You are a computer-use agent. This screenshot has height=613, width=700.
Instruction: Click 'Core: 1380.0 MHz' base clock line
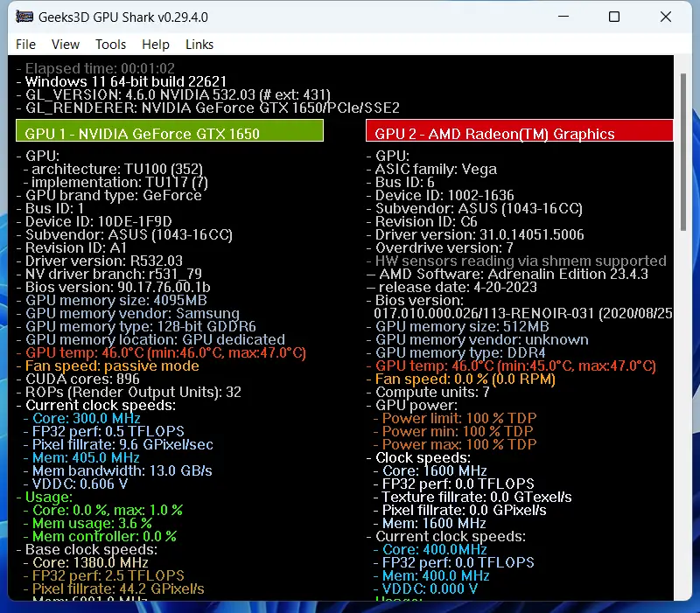click(x=86, y=562)
